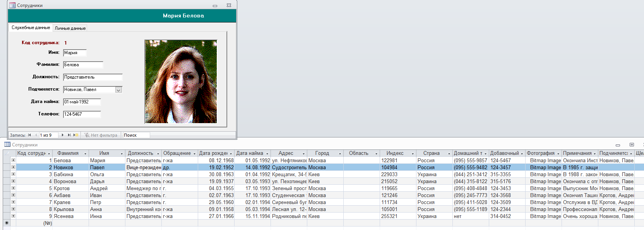Click the employee photo of Мария Белова
Image resolution: width=644 pixels, height=230 pixels.
(181, 82)
